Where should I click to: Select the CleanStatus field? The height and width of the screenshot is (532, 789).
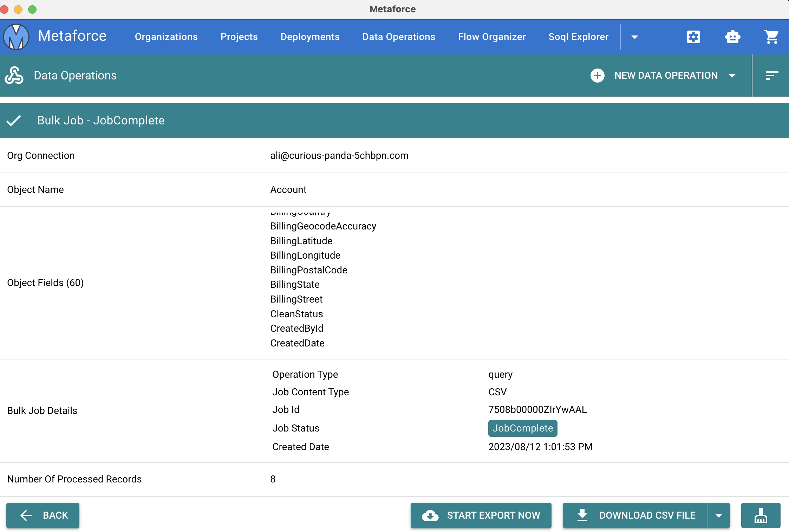(296, 314)
